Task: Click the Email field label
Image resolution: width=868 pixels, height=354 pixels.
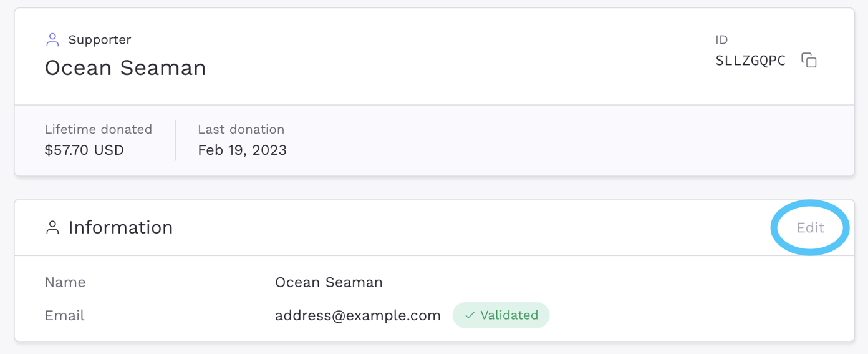Action: [64, 315]
